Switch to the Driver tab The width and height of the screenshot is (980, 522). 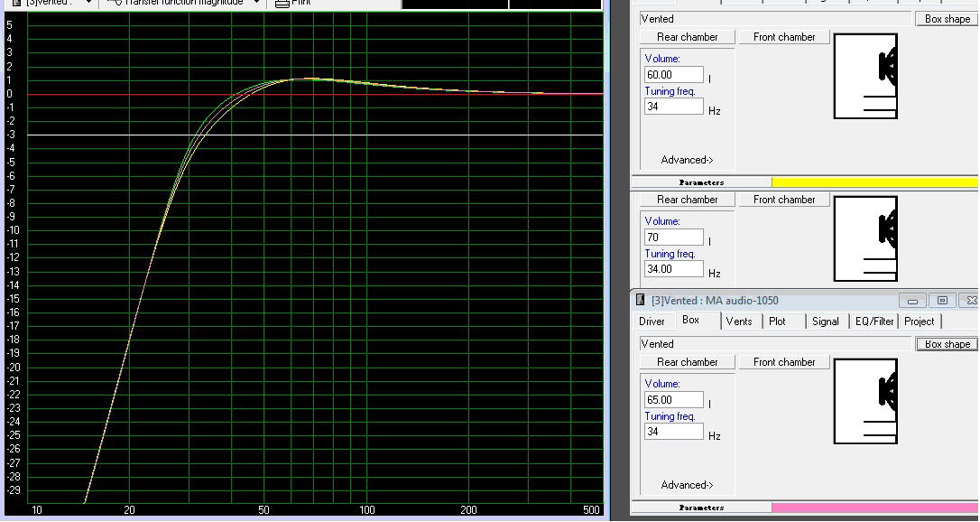click(652, 322)
